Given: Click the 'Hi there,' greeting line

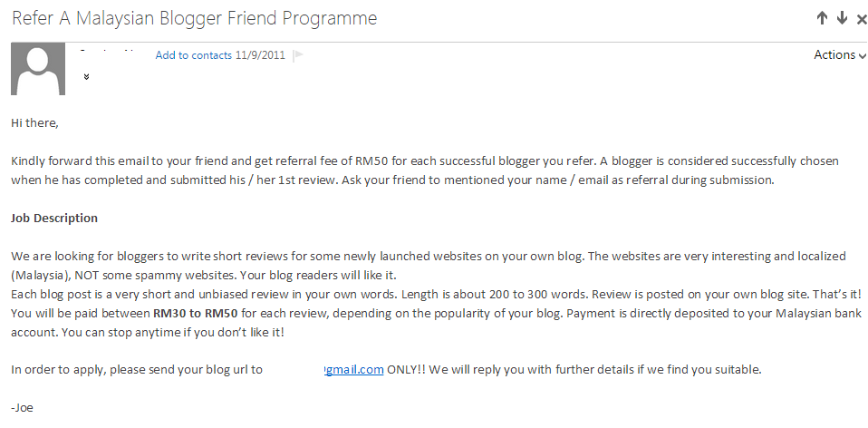Looking at the screenshot, I should (34, 123).
